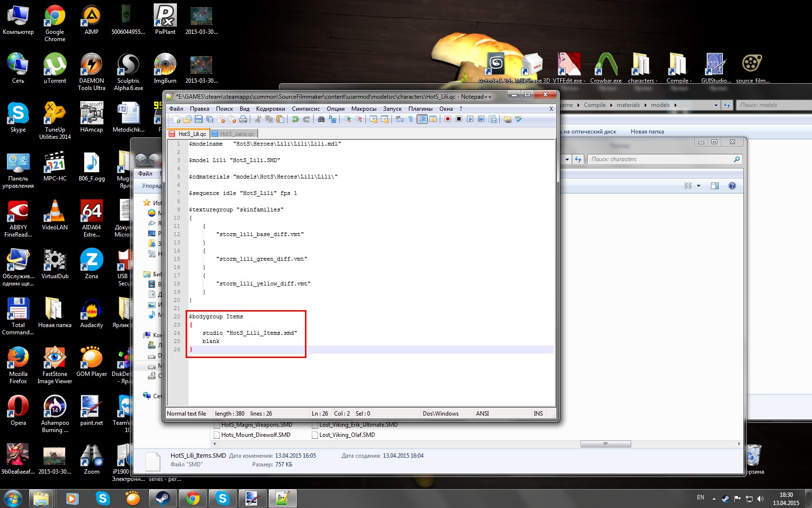Viewport: 812px width, 508px height.
Task: Go back in the front Explorer window
Action: [141, 159]
